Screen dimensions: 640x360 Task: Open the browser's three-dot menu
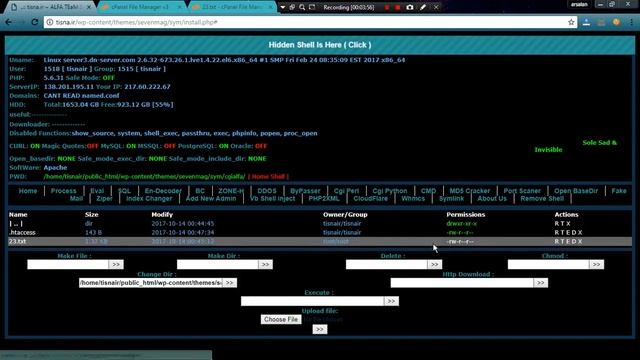click(x=631, y=22)
